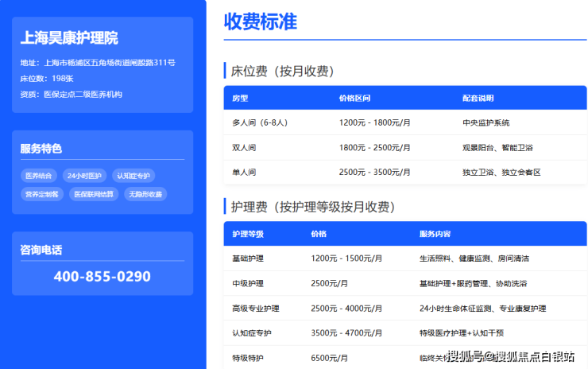
Task: Click the 价格区间 column header
Action: [354, 98]
